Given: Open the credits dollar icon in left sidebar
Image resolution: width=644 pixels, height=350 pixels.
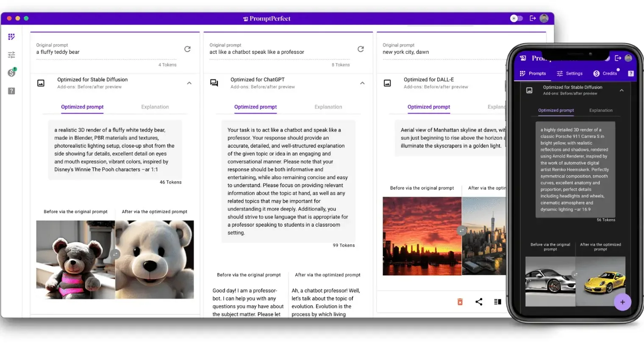Looking at the screenshot, I should [x=11, y=73].
